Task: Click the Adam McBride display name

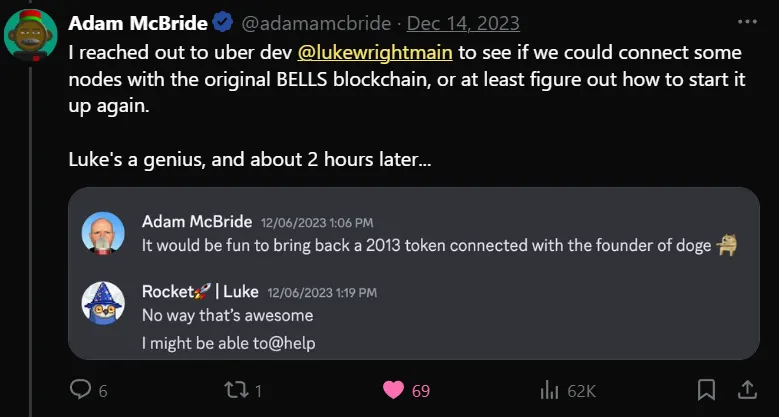Action: 138,23
